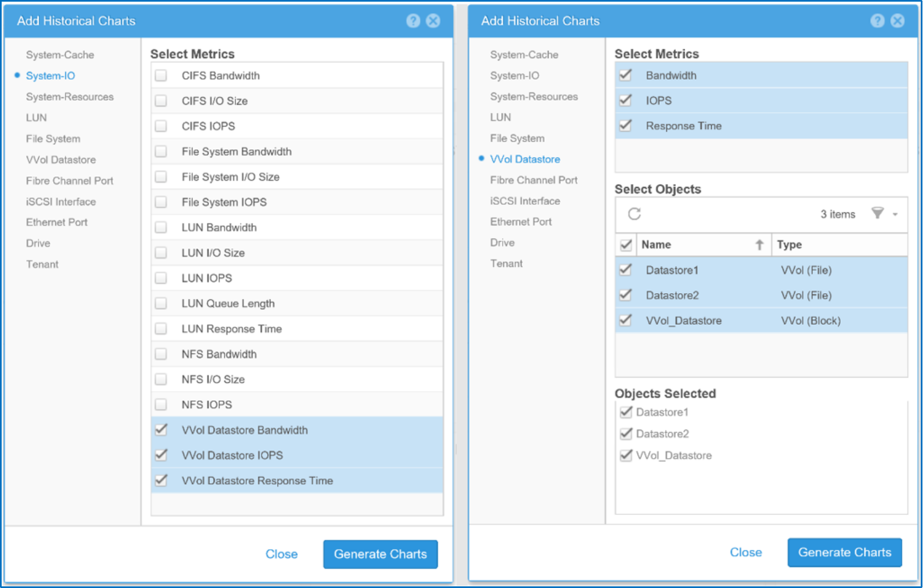Open iSCSI Interface category in the right dialog
The height and width of the screenshot is (588, 923).
pos(525,201)
